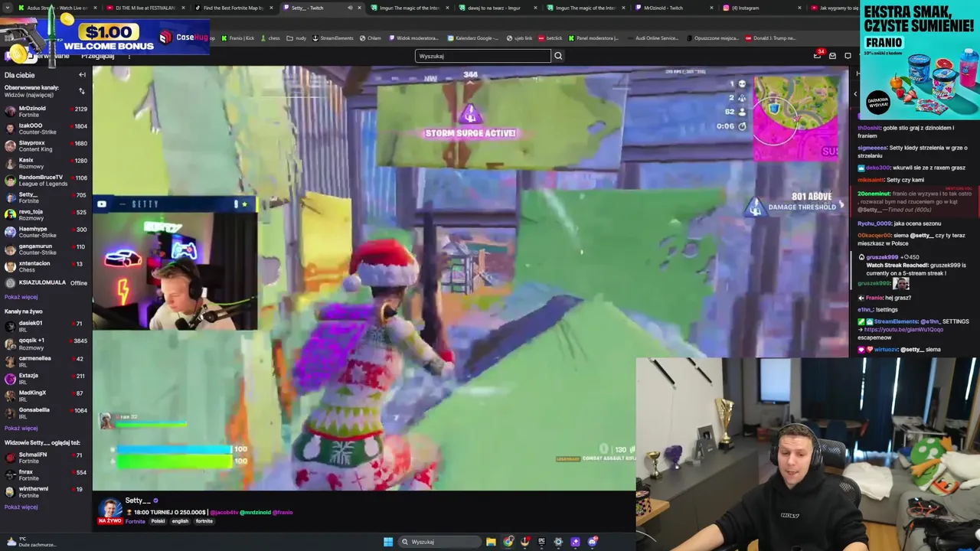The width and height of the screenshot is (980, 551).
Task: Open offline KSIAZULOMUALA channel
Action: click(46, 283)
